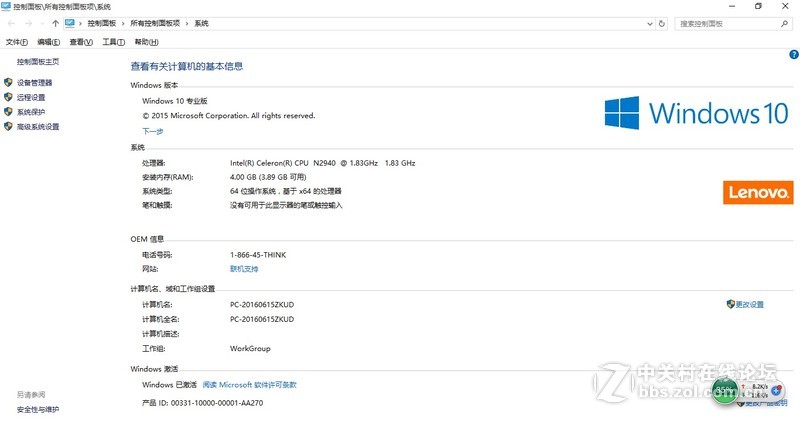
Task: Click the Windows 10 专业版 edition text
Action: point(174,101)
